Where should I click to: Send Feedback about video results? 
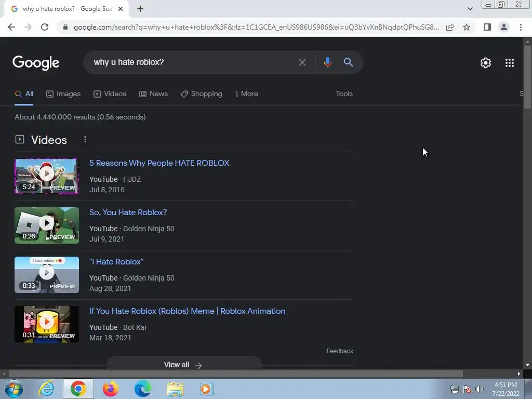340,351
